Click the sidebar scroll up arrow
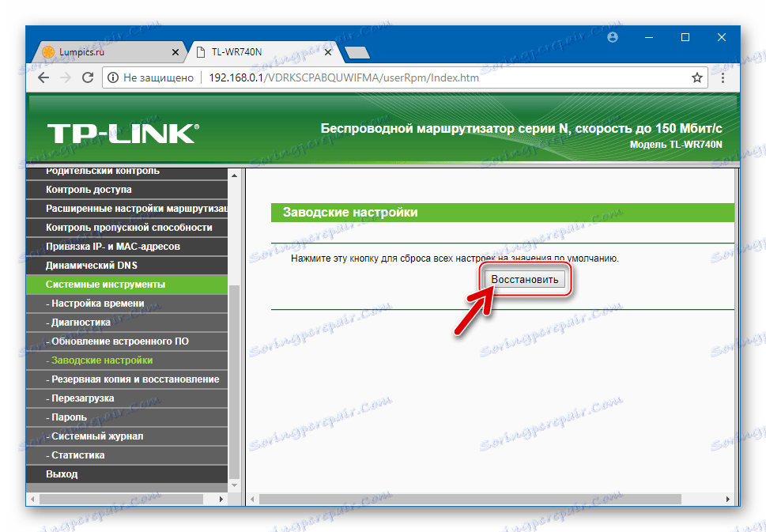Viewport: 766px width, 532px height. pyautogui.click(x=235, y=175)
